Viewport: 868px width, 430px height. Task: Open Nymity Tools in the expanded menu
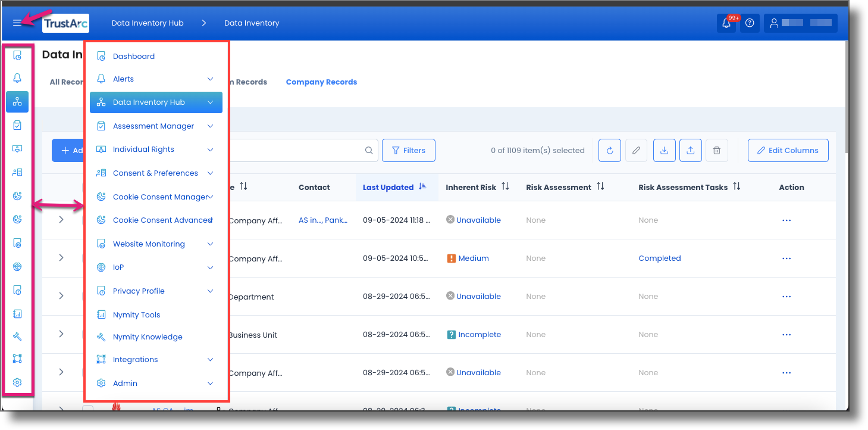pyautogui.click(x=137, y=315)
